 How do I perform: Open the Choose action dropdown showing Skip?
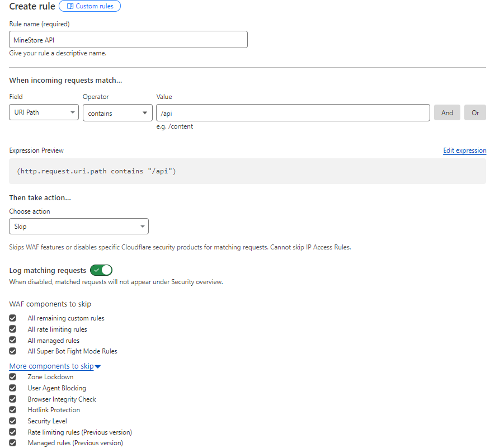tap(78, 226)
